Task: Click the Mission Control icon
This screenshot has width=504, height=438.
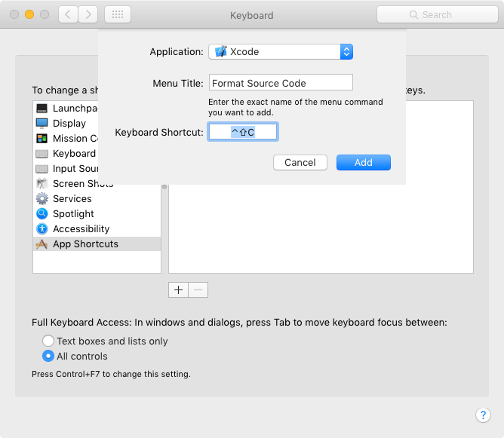Action: coord(41,139)
